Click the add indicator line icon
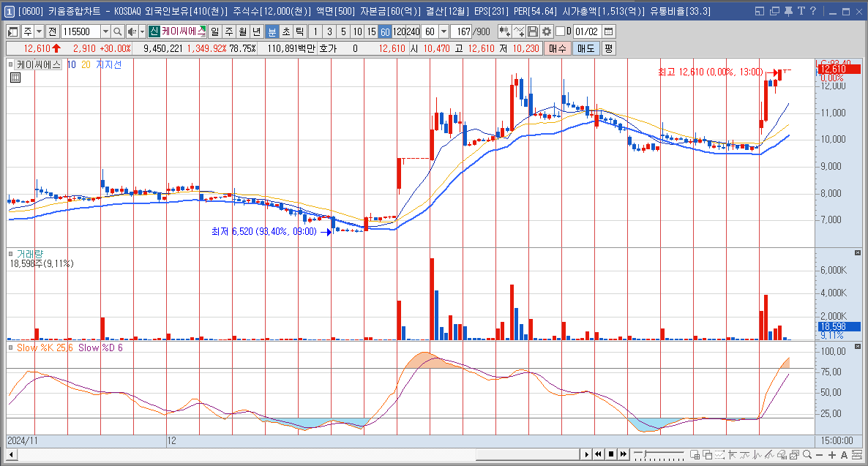 click(x=519, y=31)
